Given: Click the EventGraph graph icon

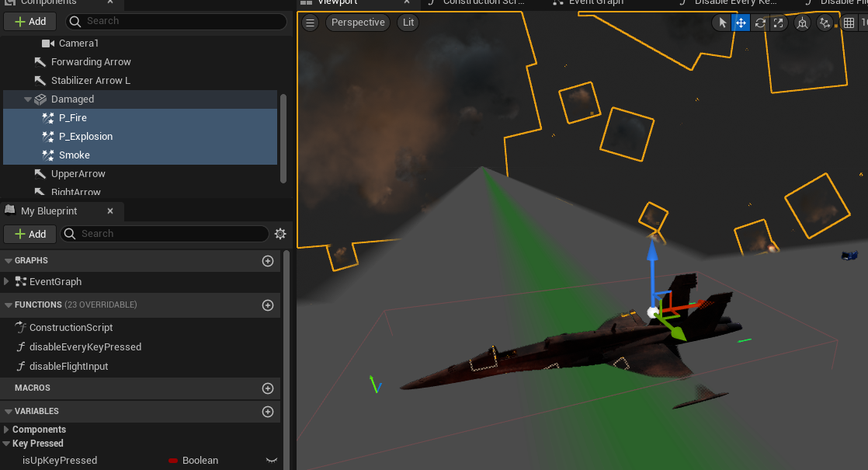Looking at the screenshot, I should click(x=21, y=282).
